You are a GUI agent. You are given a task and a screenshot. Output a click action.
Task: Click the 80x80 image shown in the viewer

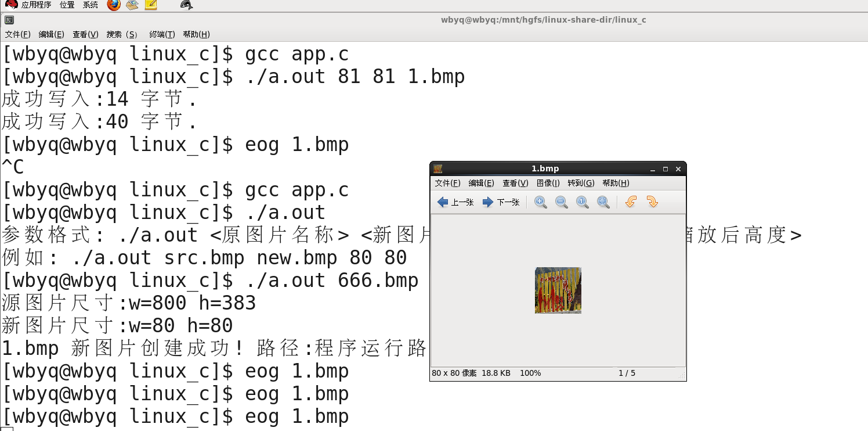(558, 290)
